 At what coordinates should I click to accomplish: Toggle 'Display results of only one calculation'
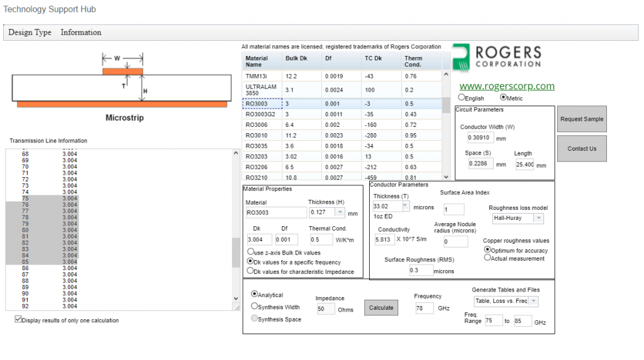(x=18, y=319)
